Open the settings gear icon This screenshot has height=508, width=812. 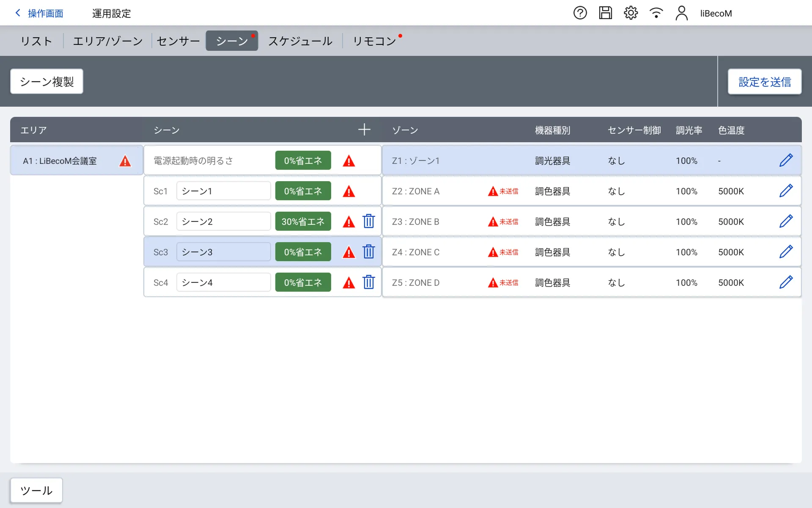pos(631,13)
